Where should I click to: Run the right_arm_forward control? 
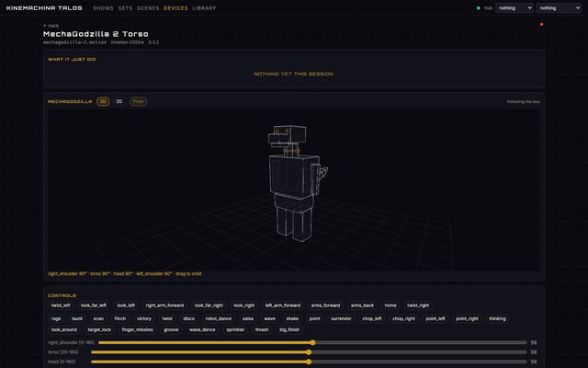pyautogui.click(x=164, y=305)
